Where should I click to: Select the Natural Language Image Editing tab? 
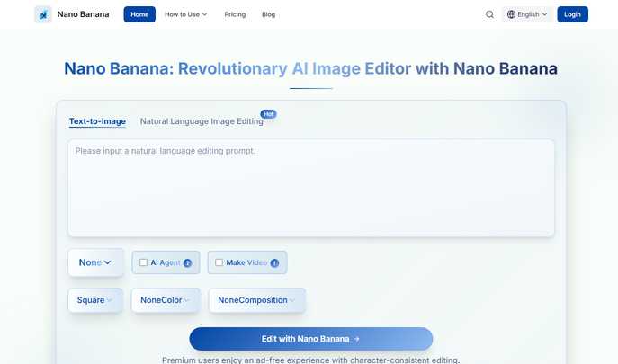[x=202, y=121]
